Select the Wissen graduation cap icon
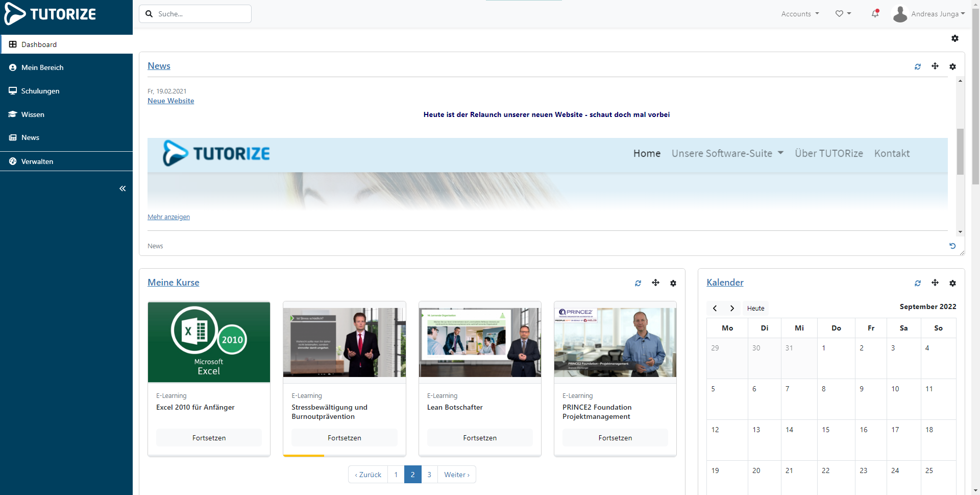Image resolution: width=980 pixels, height=495 pixels. tap(12, 114)
